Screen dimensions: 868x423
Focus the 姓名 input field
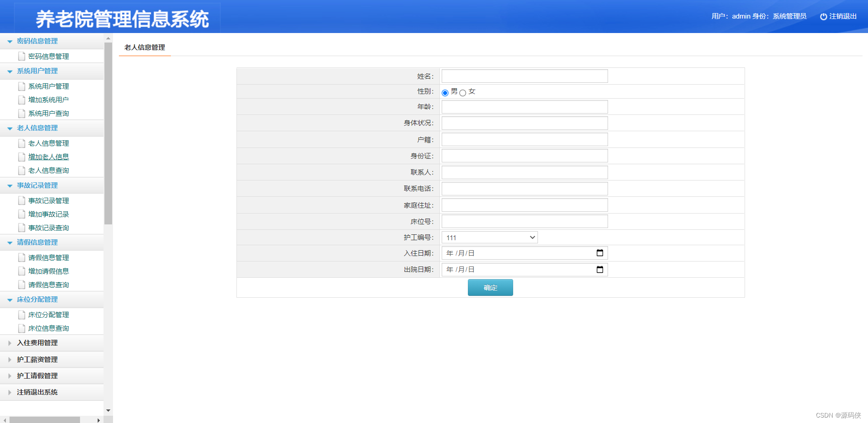524,76
